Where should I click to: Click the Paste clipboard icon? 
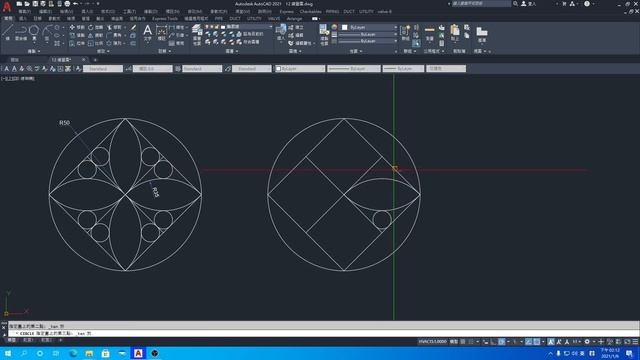point(455,33)
